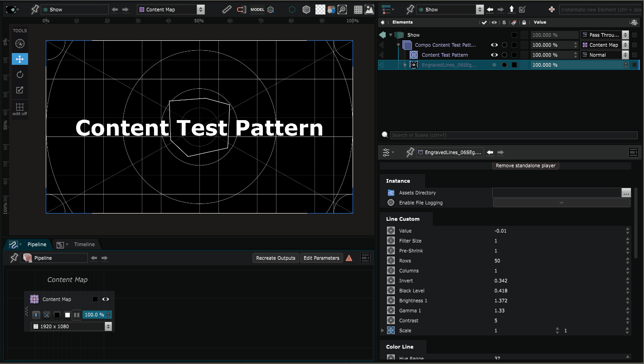Go up one level in element tree
The height and width of the screenshot is (364, 644).
[512, 10]
